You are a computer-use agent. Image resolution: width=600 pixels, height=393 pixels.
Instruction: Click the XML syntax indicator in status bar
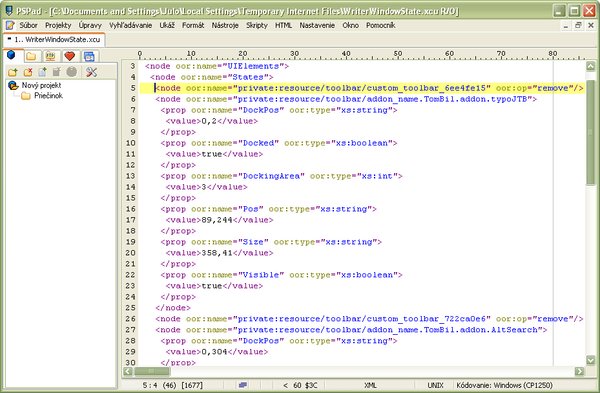point(370,385)
